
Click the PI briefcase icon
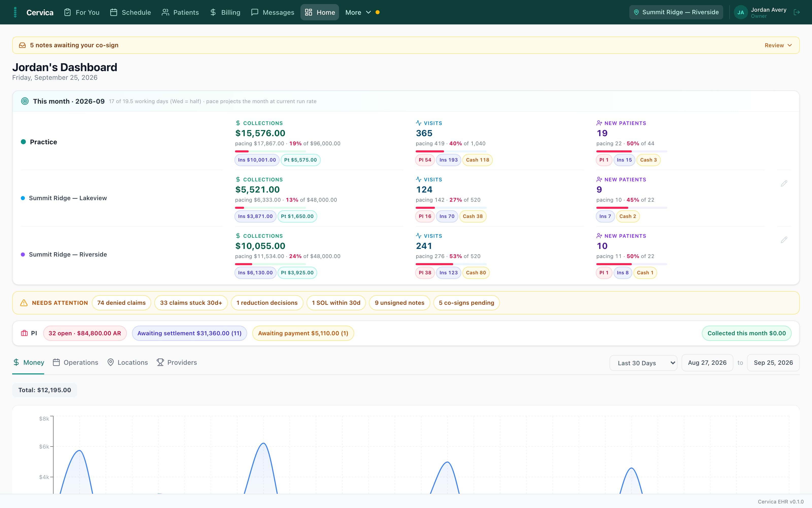pyautogui.click(x=25, y=333)
